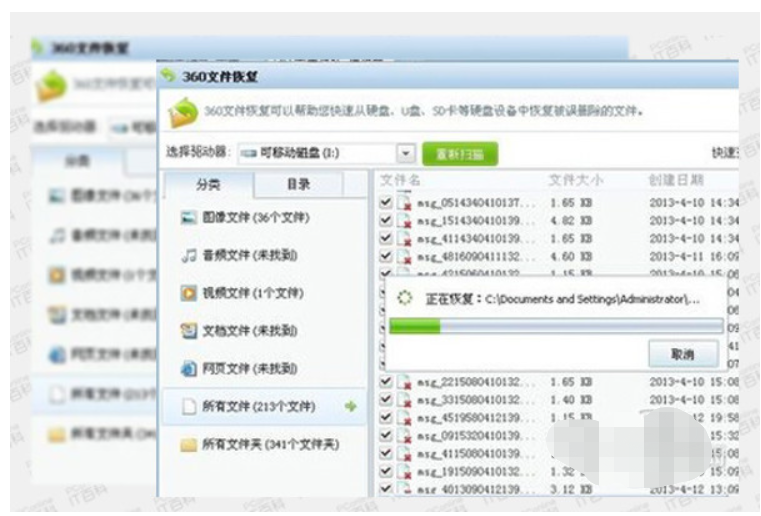Image resolution: width=761 pixels, height=516 pixels.
Task: Toggle checkbox for msg_4816090411132 file
Action: click(x=386, y=256)
